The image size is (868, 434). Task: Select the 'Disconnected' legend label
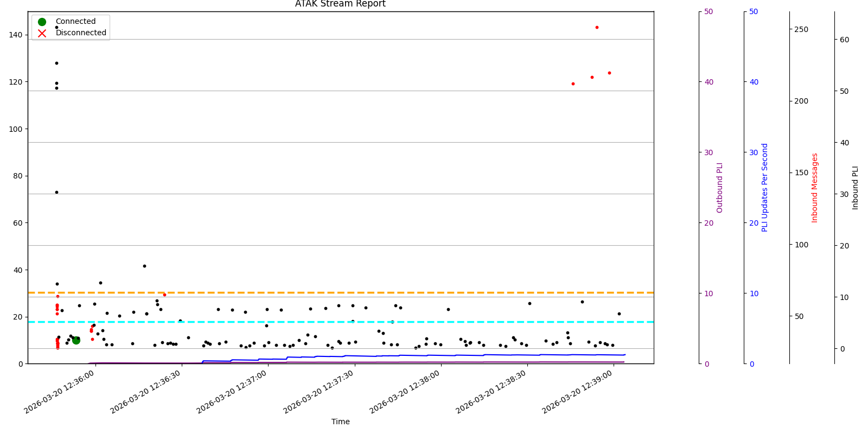point(81,33)
